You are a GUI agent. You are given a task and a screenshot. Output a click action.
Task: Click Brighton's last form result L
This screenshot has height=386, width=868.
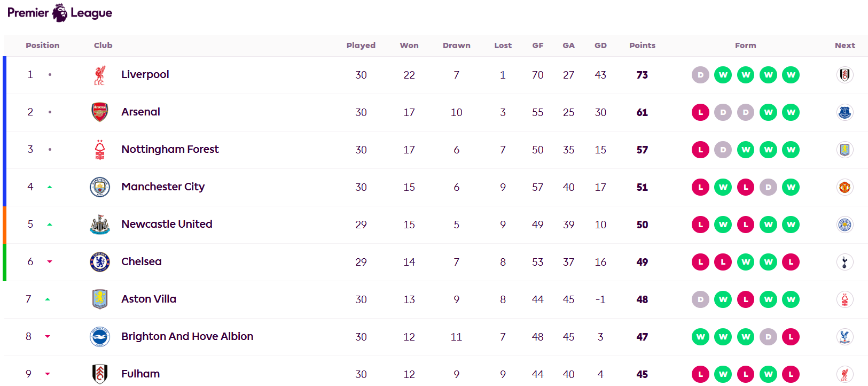[791, 337]
